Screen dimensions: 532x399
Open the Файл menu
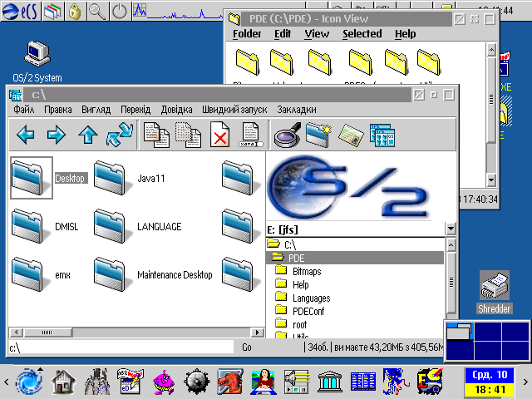[24, 109]
